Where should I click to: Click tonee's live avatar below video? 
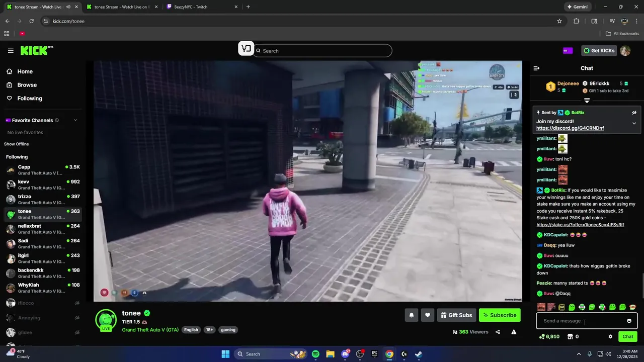(x=106, y=320)
